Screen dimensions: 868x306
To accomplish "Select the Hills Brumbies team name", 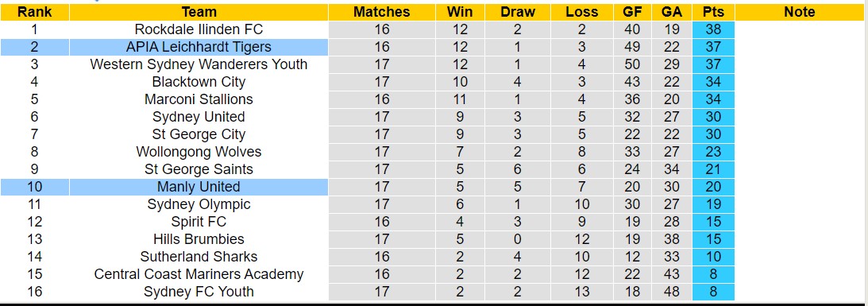I will (199, 239).
